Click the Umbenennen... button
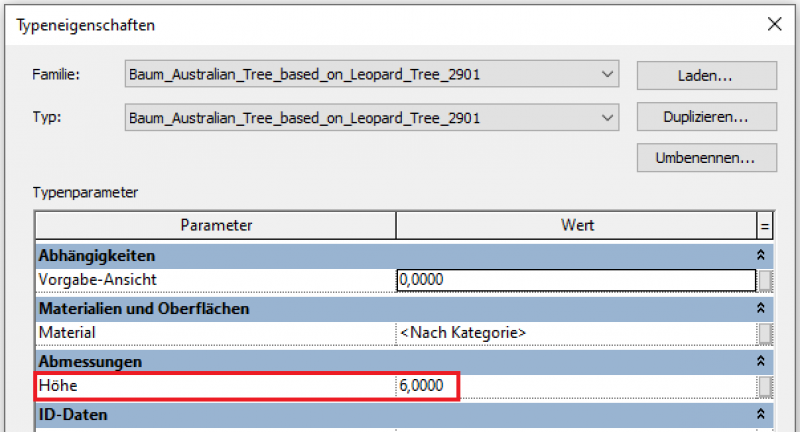 (x=706, y=158)
